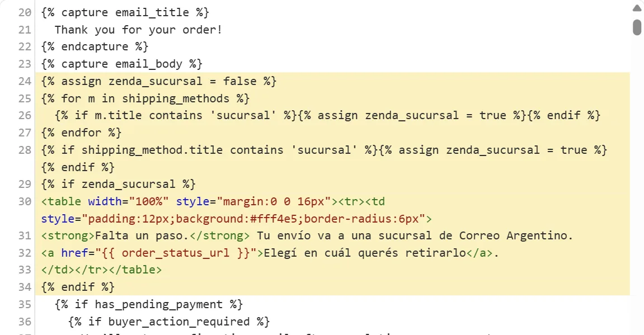This screenshot has width=644, height=335.
Task: Click the table width="100%" attribute
Action: 128,201
